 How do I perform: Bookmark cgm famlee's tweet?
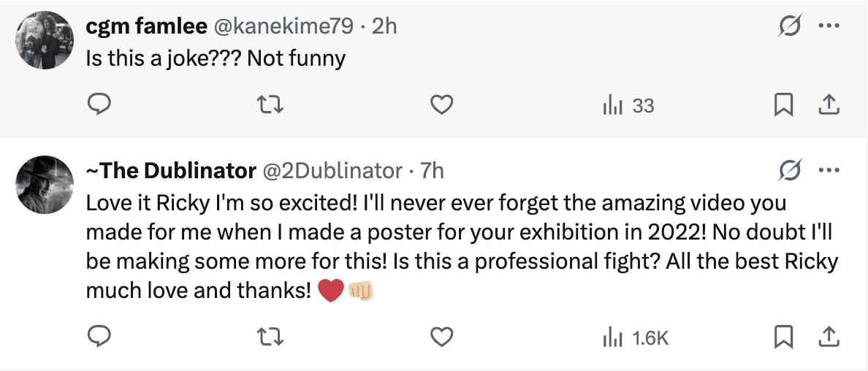[783, 106]
